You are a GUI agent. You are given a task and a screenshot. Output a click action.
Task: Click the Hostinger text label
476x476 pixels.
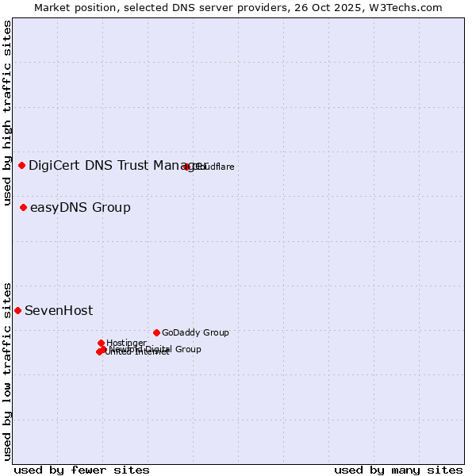pyautogui.click(x=126, y=343)
